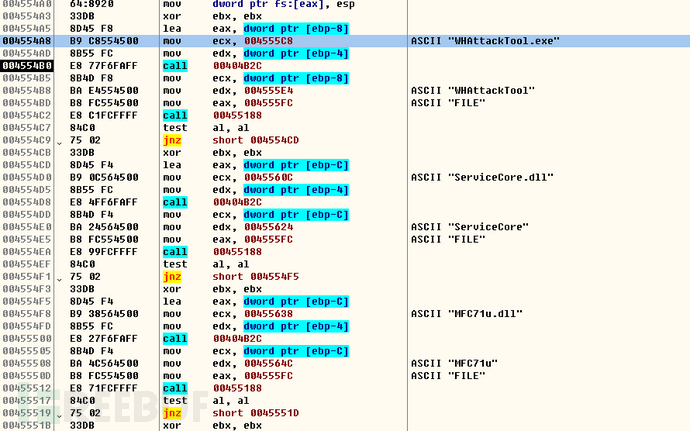Select operand "short 004554CD"
Viewport: 690px width, 431px height.
[x=256, y=140]
